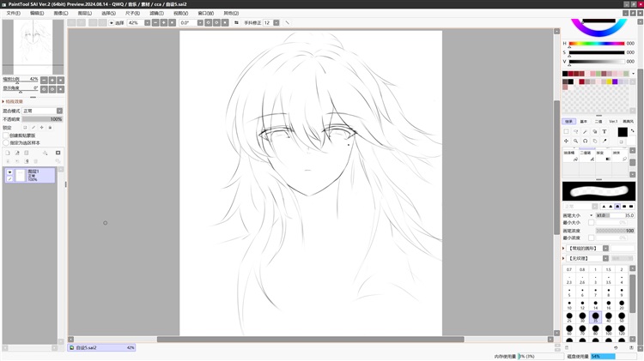
Task: Create a new layer in layer panel
Action: click(x=8, y=153)
